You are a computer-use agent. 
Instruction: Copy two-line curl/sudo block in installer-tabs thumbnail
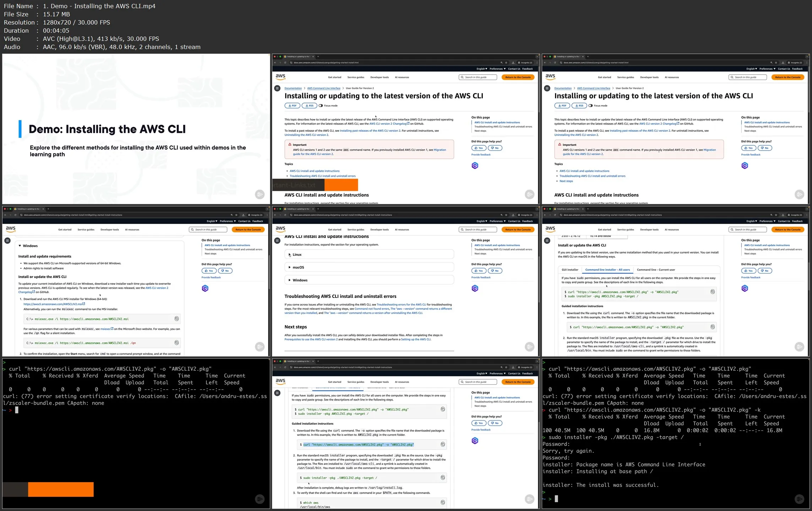[712, 292]
